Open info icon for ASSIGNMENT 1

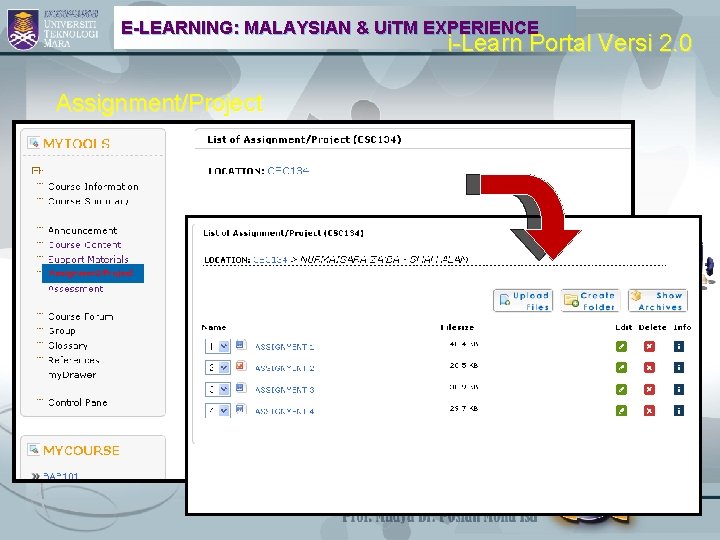(x=679, y=346)
